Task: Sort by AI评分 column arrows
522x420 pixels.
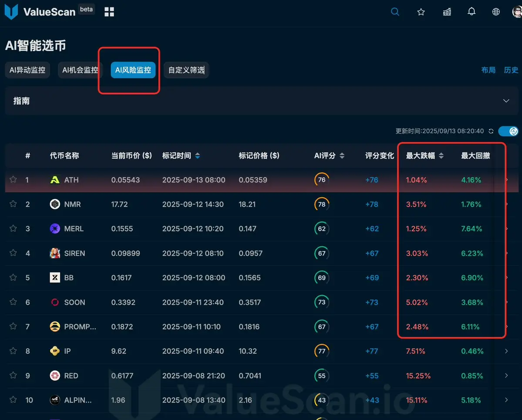Action: (x=342, y=155)
